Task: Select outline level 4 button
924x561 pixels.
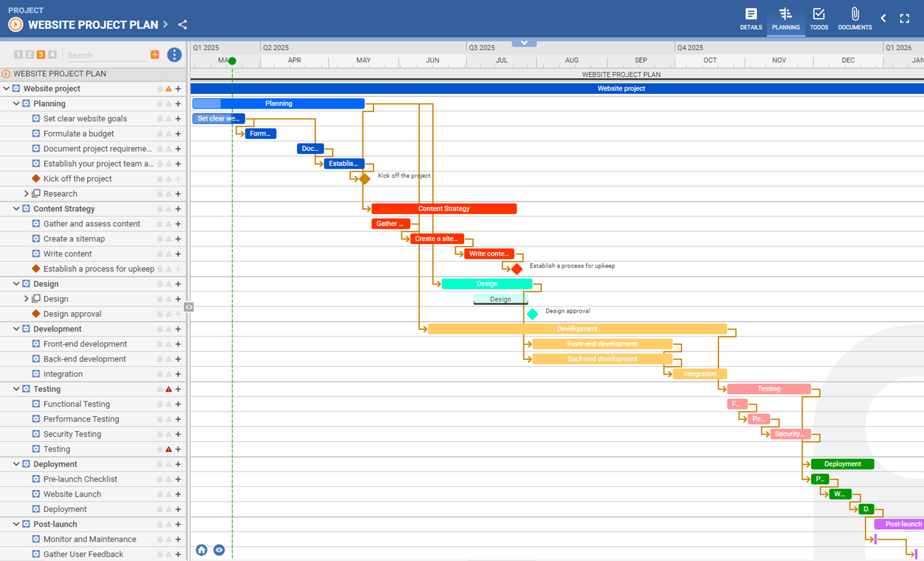Action: click(x=52, y=55)
